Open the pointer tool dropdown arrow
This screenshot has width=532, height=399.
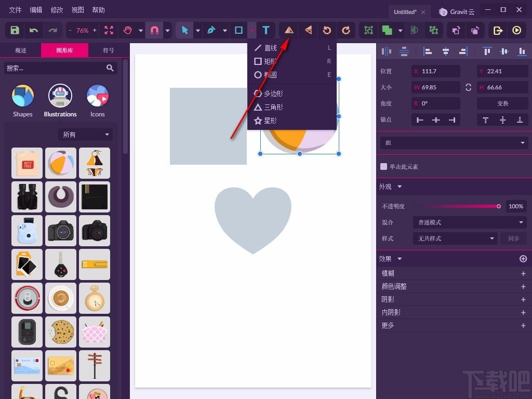point(198,31)
